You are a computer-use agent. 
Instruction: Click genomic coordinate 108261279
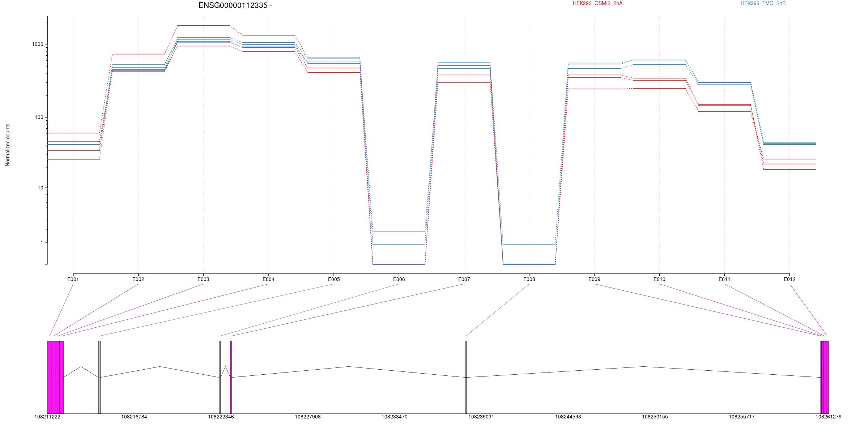click(x=829, y=417)
